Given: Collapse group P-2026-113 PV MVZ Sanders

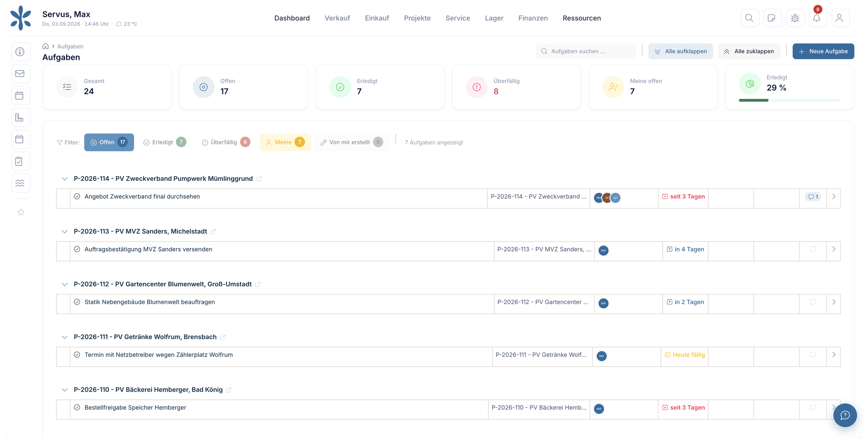Looking at the screenshot, I should coord(65,232).
